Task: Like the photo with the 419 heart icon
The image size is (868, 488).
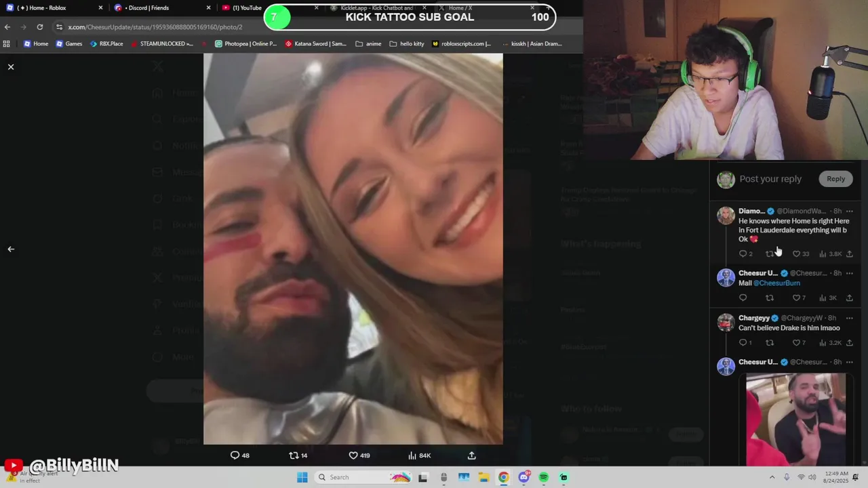Action: pos(359,455)
